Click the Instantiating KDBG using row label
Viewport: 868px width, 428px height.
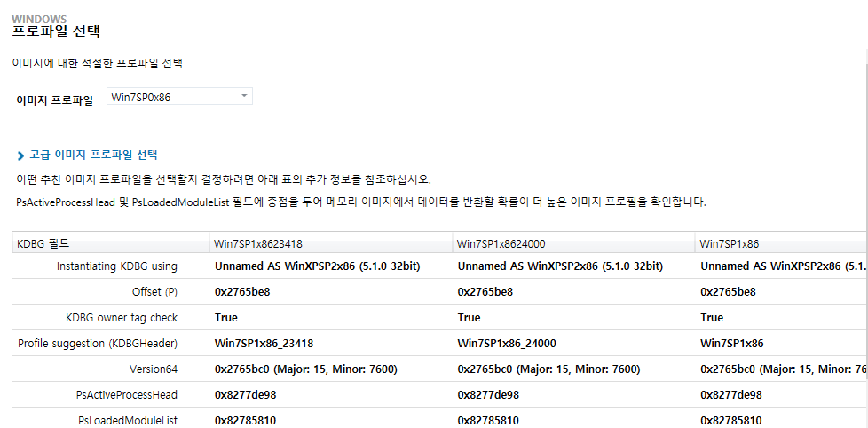pos(117,266)
